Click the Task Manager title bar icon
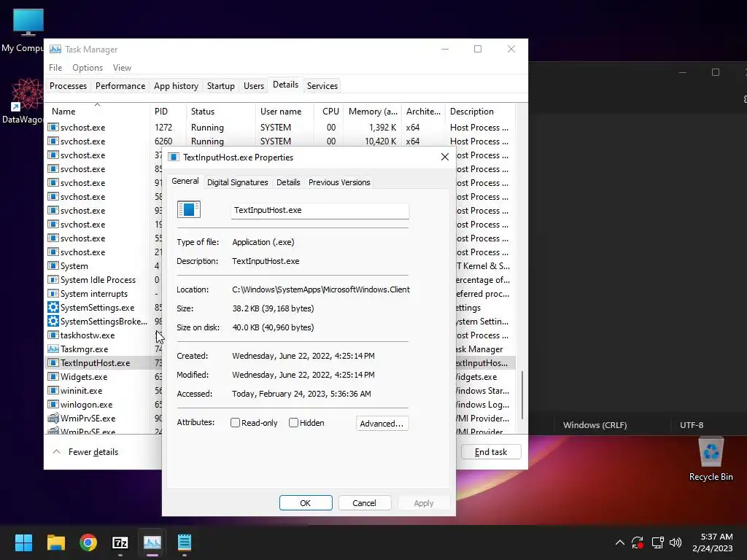747x560 pixels. [55, 49]
